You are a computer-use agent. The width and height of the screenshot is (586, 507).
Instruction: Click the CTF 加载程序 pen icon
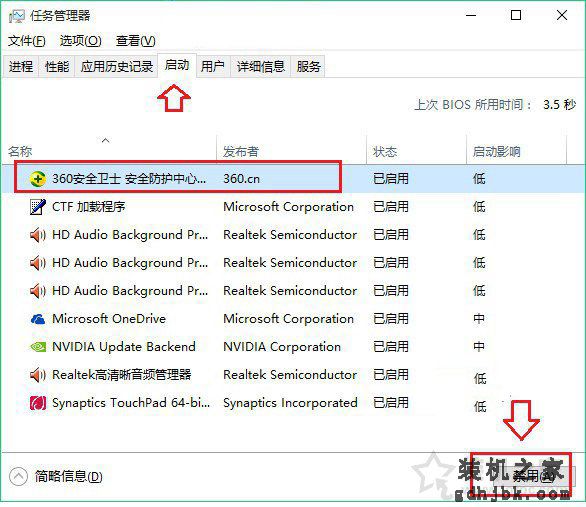point(37,207)
